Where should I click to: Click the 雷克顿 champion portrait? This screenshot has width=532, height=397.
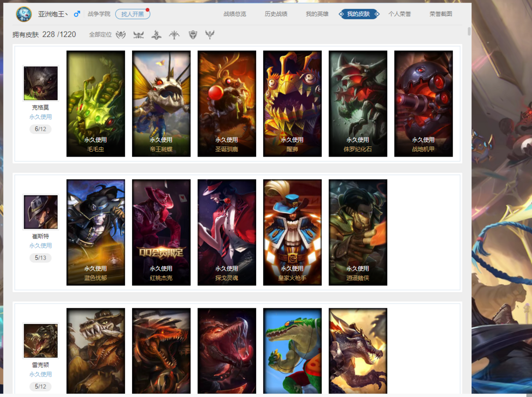[41, 341]
